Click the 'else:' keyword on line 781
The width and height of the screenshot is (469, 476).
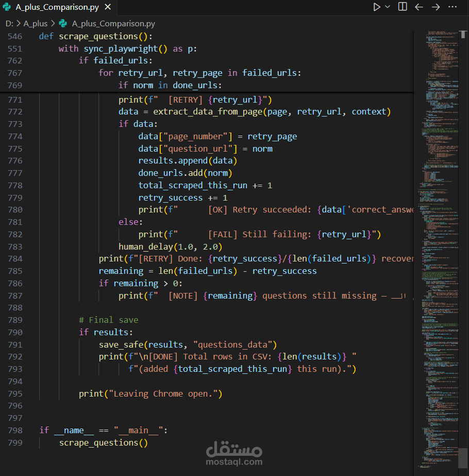pos(130,222)
